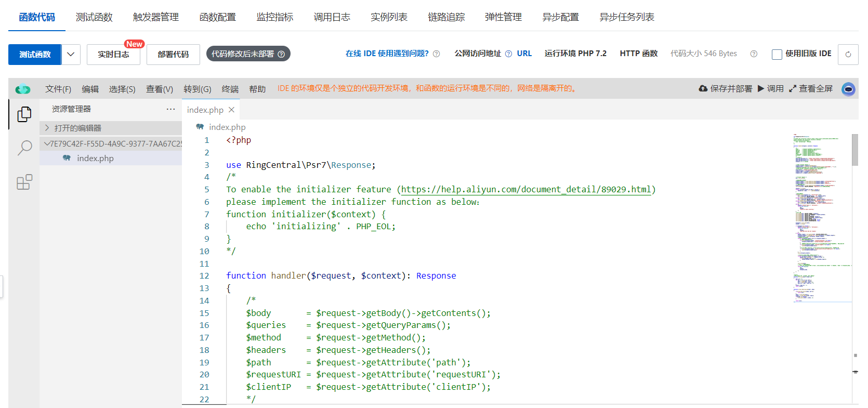Click the HTTP 函数 label
The image size is (868, 408).
639,54
